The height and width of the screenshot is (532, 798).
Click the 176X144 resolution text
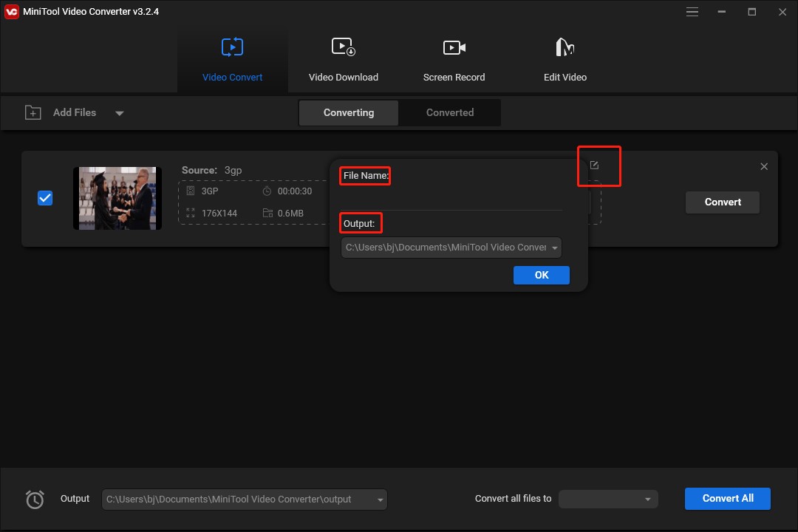coord(219,214)
